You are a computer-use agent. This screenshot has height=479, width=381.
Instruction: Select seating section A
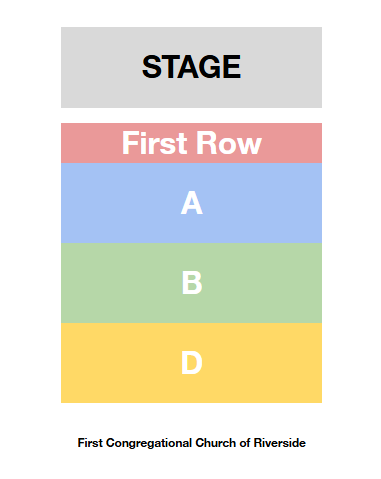[x=191, y=203]
